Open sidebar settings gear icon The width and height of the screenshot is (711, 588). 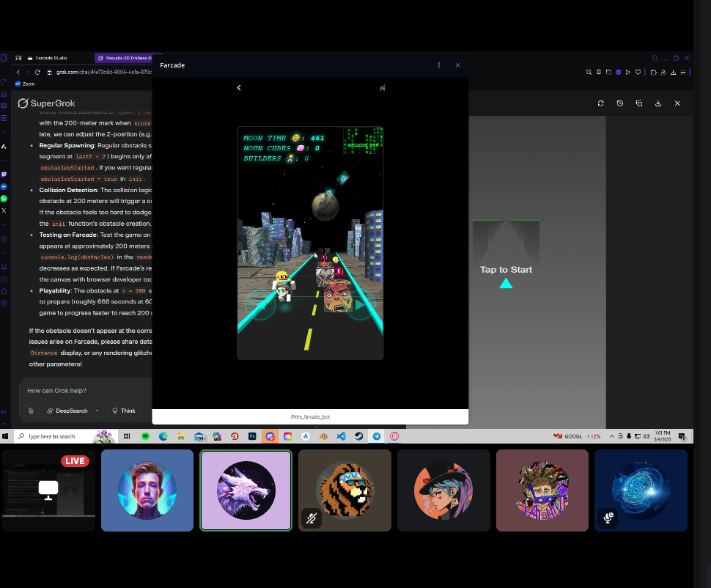pyautogui.click(x=4, y=304)
